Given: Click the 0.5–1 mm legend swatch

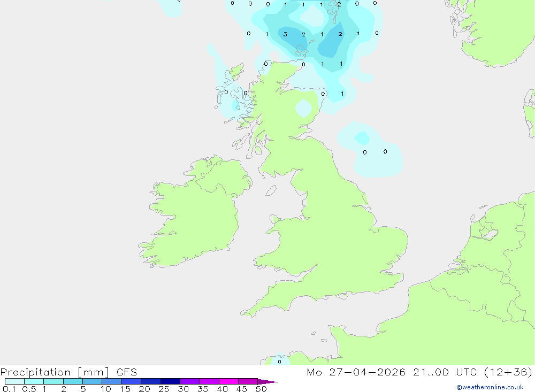Looking at the screenshot, I should click(34, 381).
